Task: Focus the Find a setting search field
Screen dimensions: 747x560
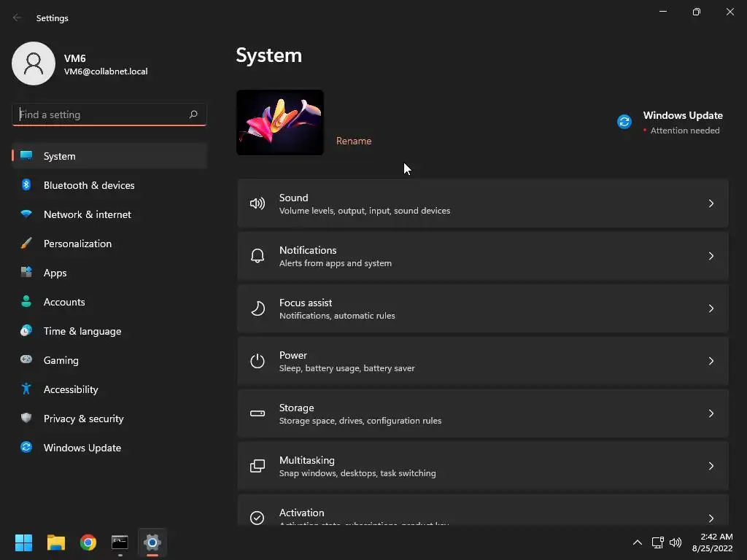Action: click(x=109, y=114)
